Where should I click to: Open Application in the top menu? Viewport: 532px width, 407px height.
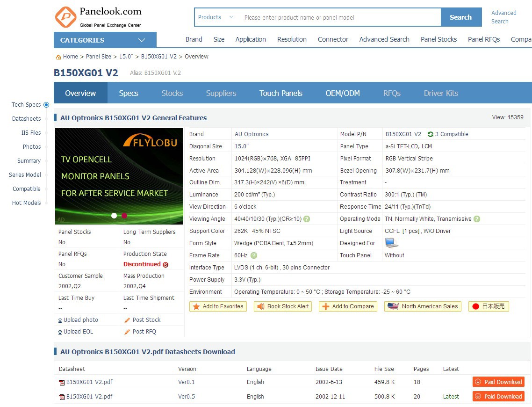[x=251, y=39]
